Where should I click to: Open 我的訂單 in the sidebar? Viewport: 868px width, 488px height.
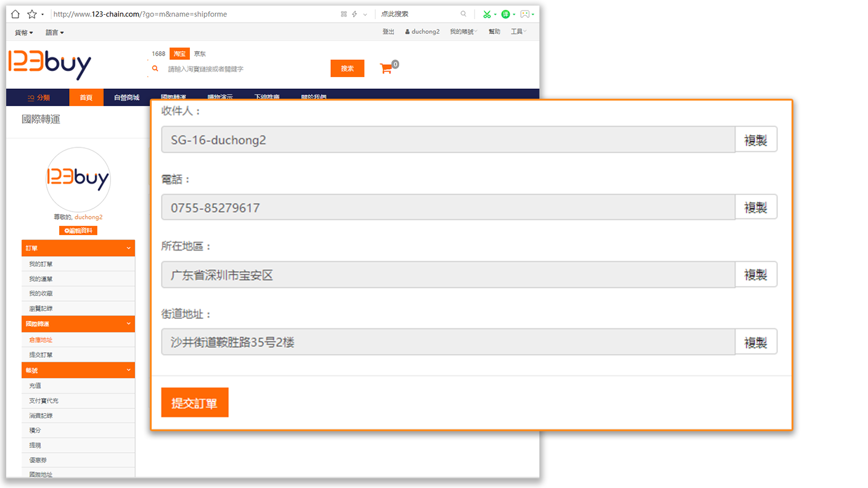41,264
